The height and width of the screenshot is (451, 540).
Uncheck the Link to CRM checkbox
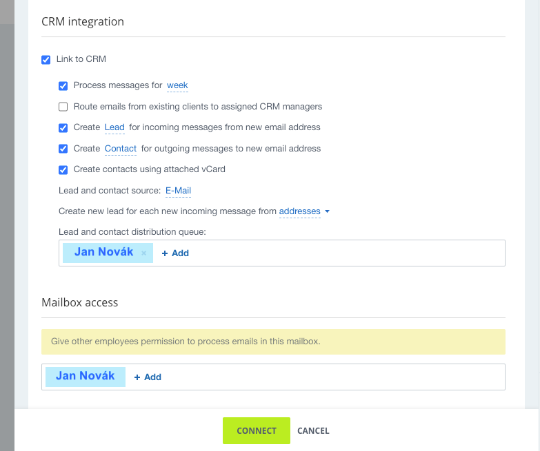click(x=46, y=60)
